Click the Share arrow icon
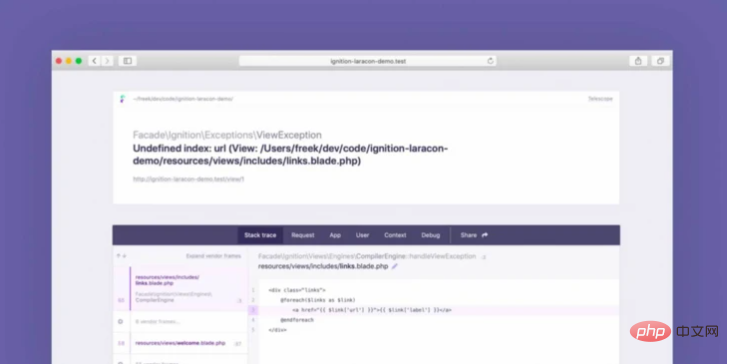729x364 pixels. click(x=485, y=235)
